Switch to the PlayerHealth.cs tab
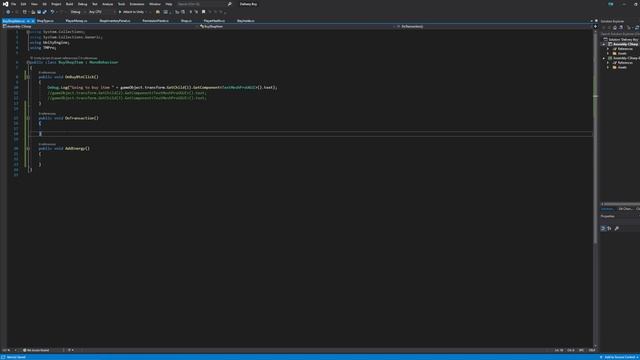 (x=214, y=21)
